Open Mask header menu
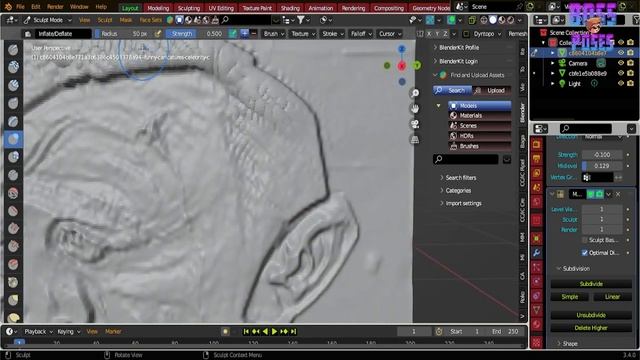Image resolution: width=640 pixels, height=360 pixels. pyautogui.click(x=126, y=20)
